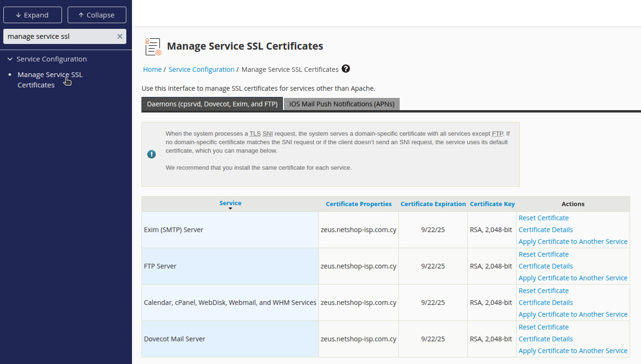This screenshot has width=641, height=364.
Task: View Certificate Details for FTP Server
Action: point(545,266)
